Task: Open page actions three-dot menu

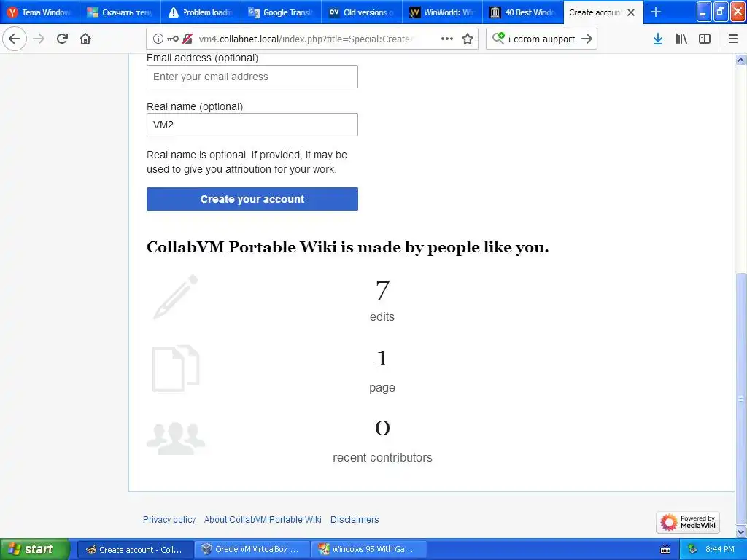Action: click(x=447, y=39)
